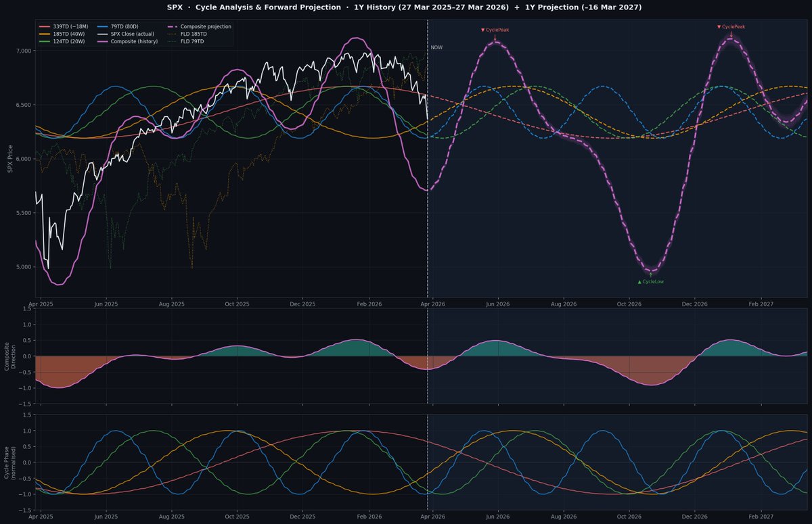The width and height of the screenshot is (812, 524).
Task: Click the SPX Price y-axis label
Action: click(10, 158)
